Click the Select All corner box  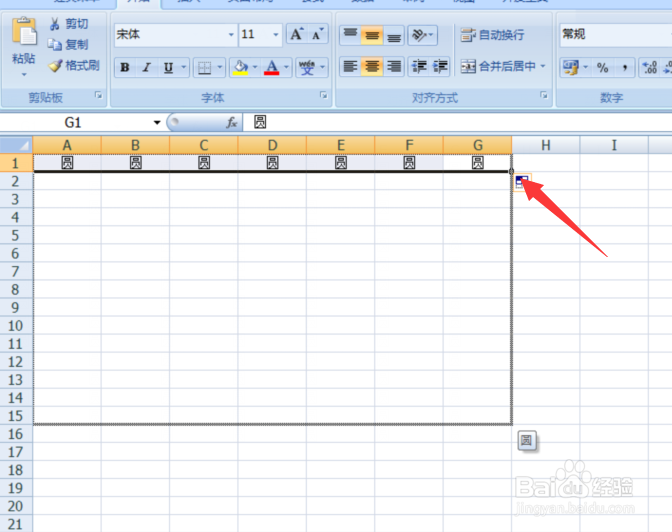point(16,145)
